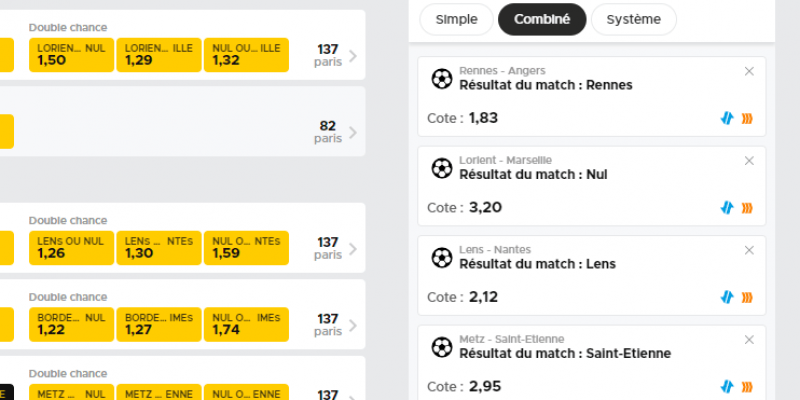Delete the Lens - Nantes bet
Screen dimensions: 800x400
click(x=749, y=250)
